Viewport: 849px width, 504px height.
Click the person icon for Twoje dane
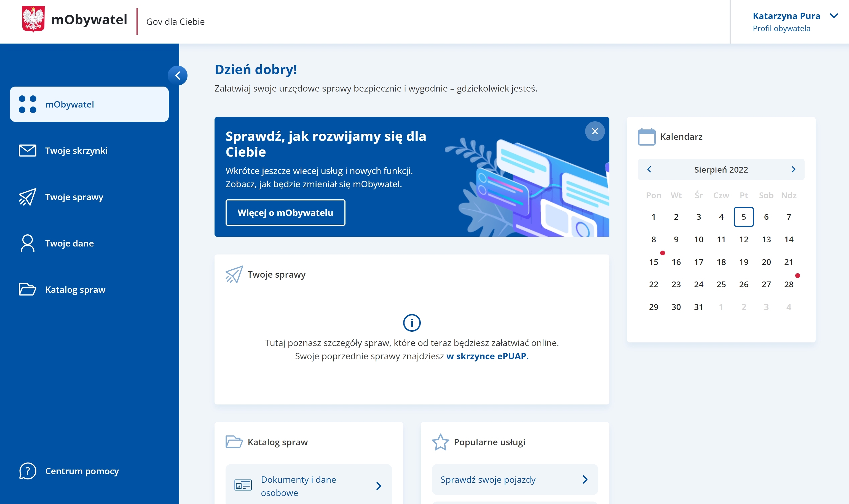click(x=28, y=243)
